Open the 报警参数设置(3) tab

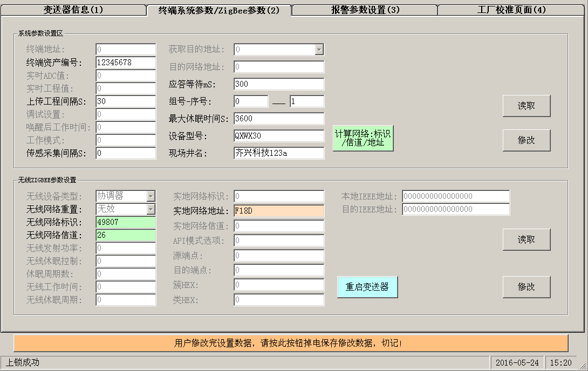pyautogui.click(x=365, y=10)
